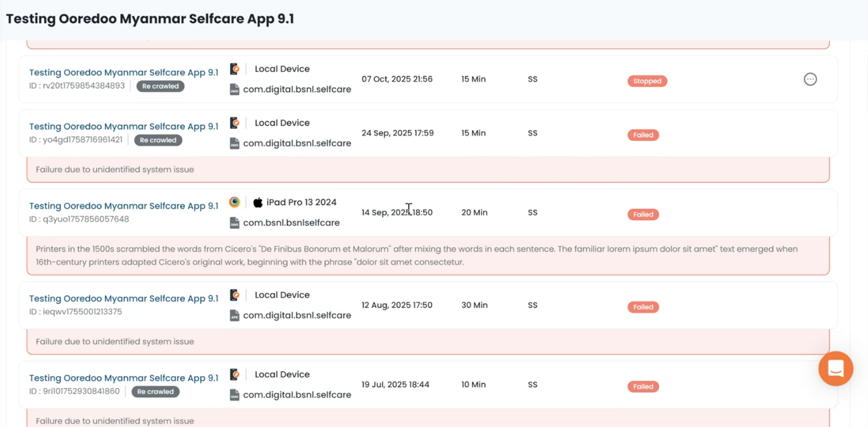Click Re crawled badge in 07 Oct row
Viewport: 868px width, 427px height.
coord(160,86)
